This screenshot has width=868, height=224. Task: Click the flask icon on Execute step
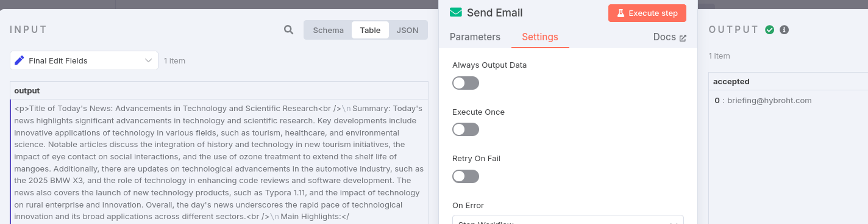pos(621,13)
